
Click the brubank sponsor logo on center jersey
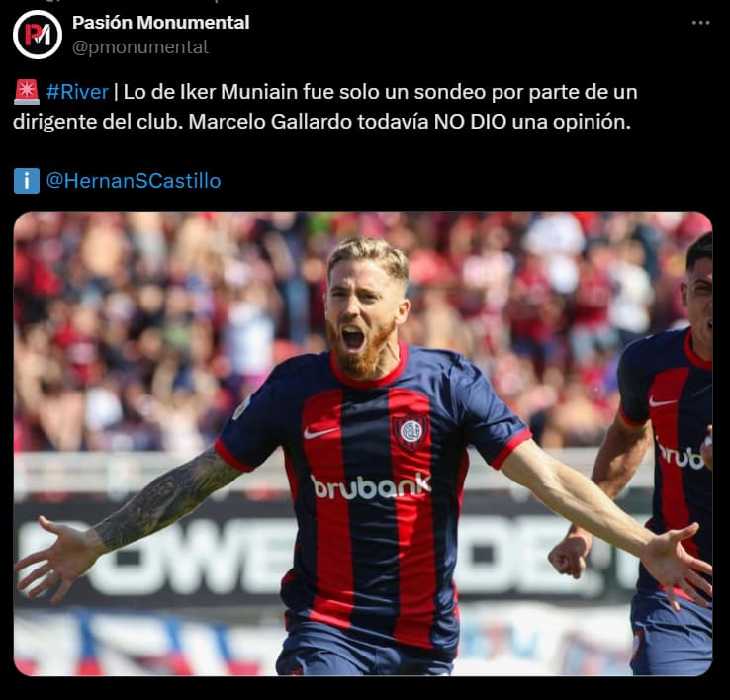coord(371,486)
